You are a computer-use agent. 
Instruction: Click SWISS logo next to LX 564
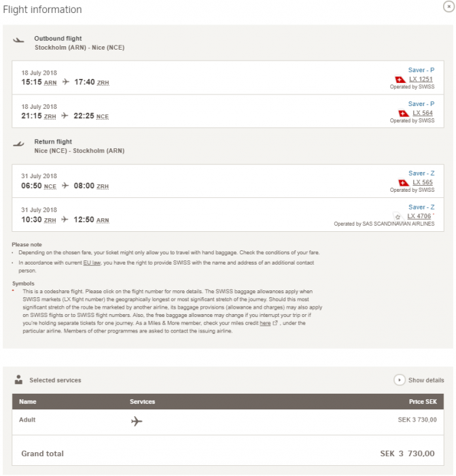(403, 114)
